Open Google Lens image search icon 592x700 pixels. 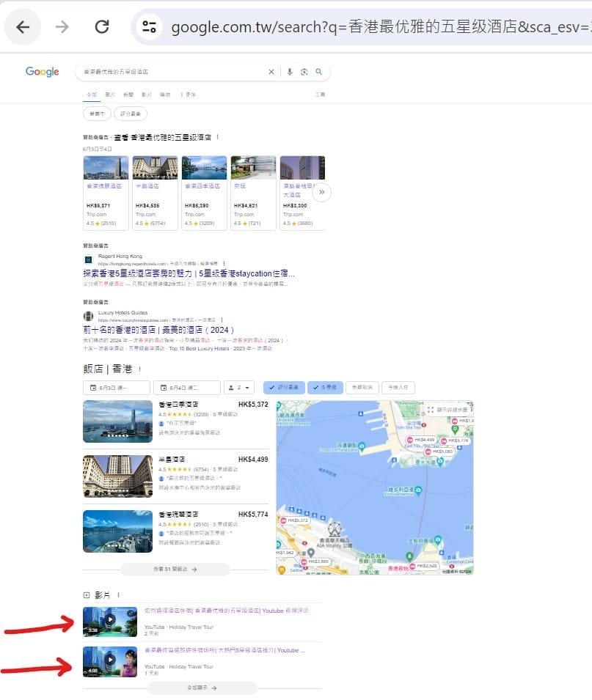304,72
